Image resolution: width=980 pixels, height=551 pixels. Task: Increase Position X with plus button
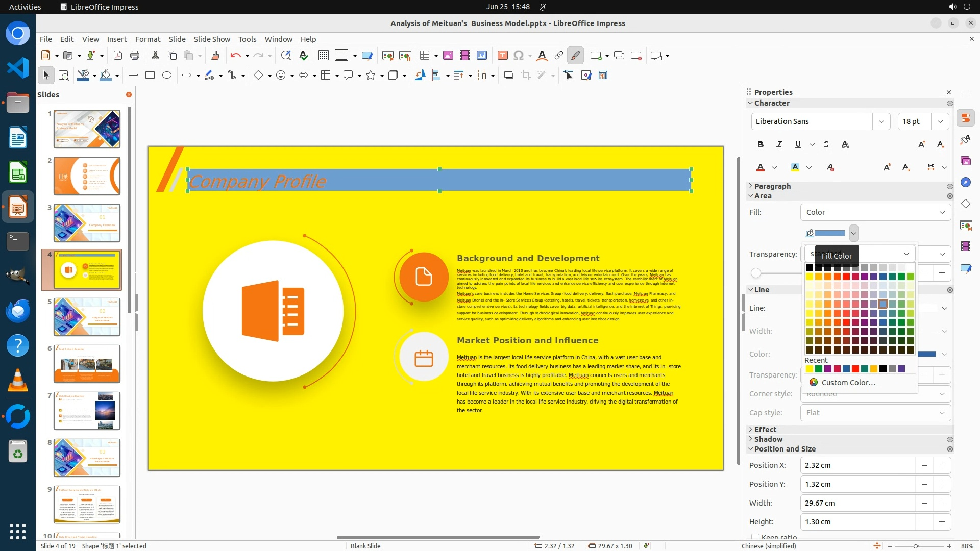coord(942,465)
